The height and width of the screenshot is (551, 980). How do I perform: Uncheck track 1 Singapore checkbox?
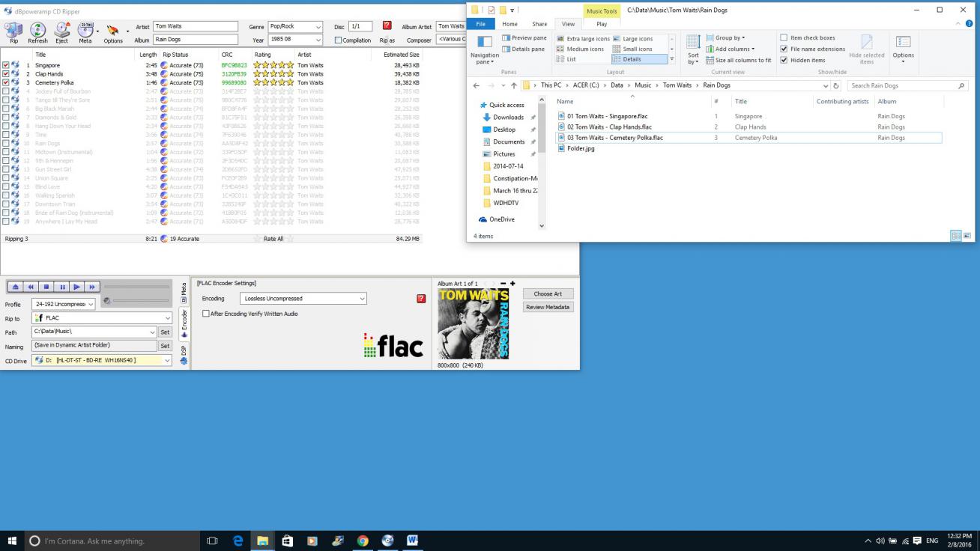click(x=6, y=65)
